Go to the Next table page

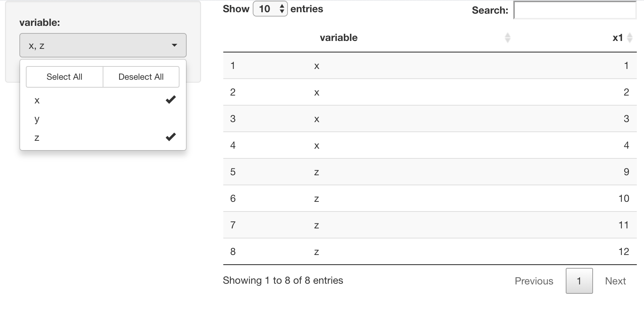tap(615, 281)
